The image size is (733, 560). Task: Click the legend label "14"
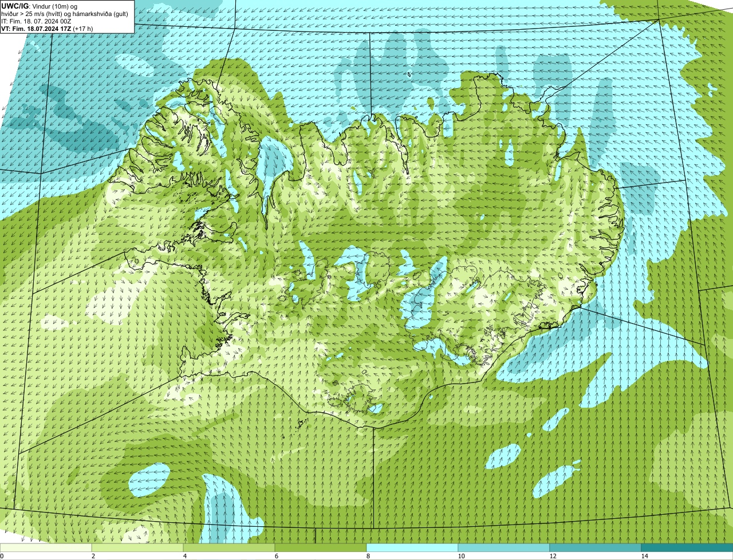click(x=644, y=556)
